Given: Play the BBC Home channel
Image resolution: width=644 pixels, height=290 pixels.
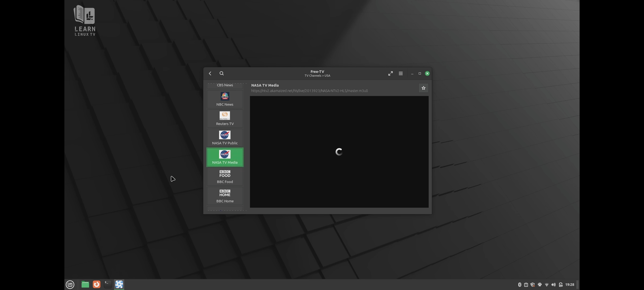Looking at the screenshot, I should tap(225, 196).
